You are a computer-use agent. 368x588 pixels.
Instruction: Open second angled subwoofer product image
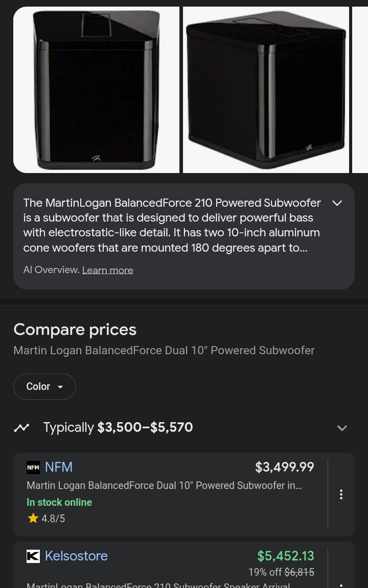[266, 90]
